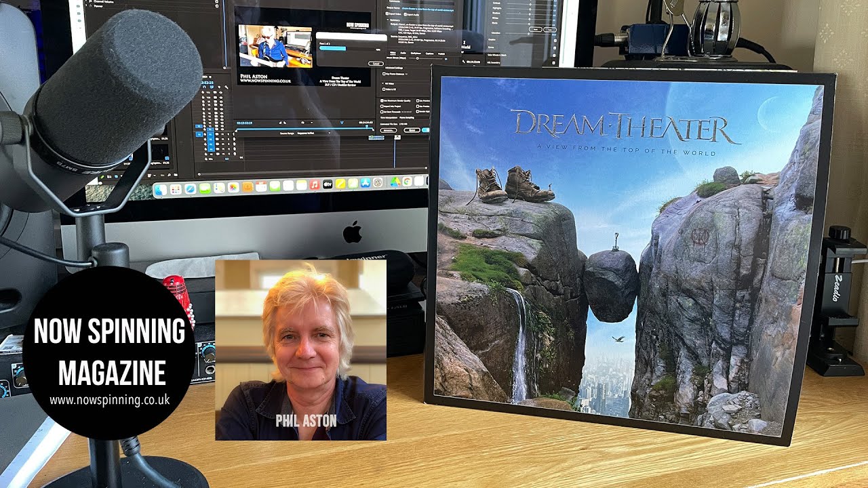Enable Set Start Timecode checkbox
This screenshot has height=488, width=868.
click(x=382, y=112)
